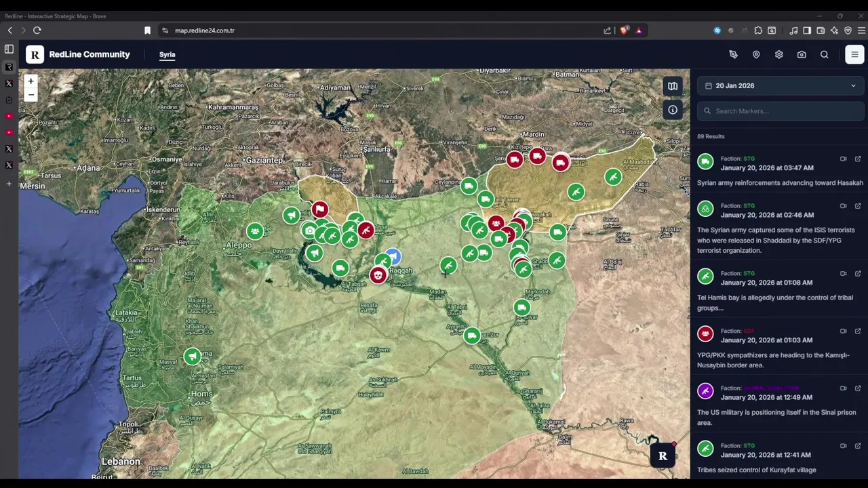The width and height of the screenshot is (868, 488).
Task: Open video for the 02:46 AM entry
Action: [x=843, y=205]
